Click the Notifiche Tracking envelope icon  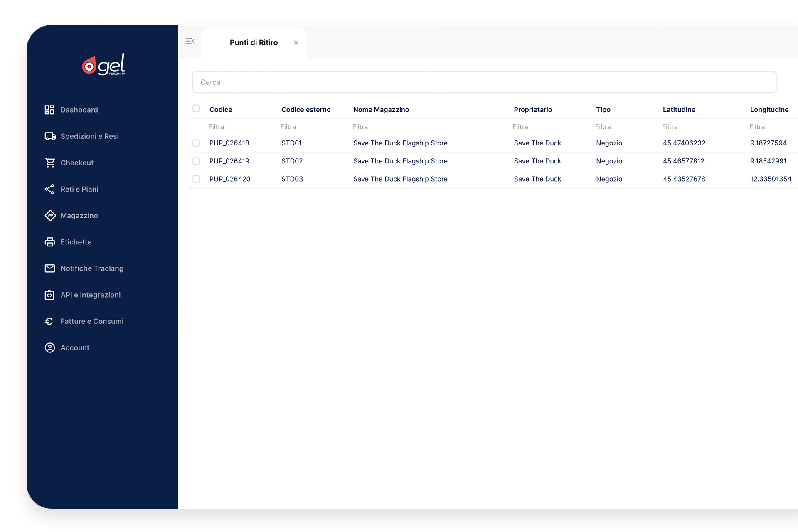coord(50,268)
